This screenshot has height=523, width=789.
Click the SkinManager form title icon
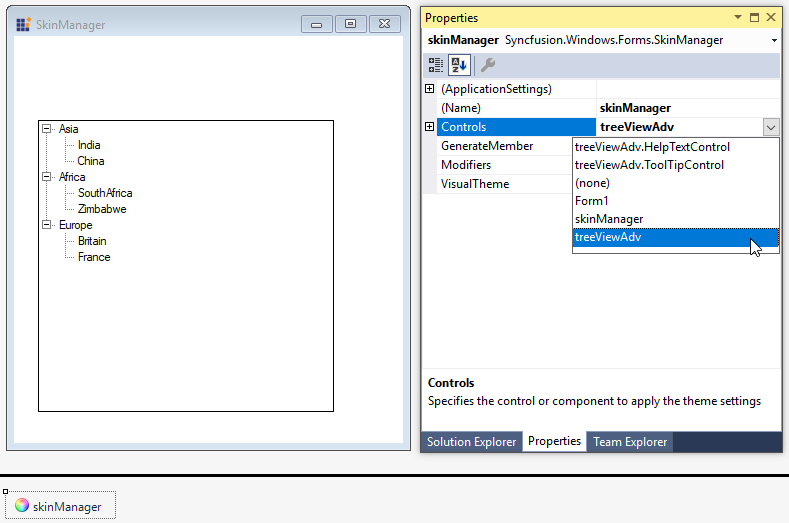pos(23,24)
